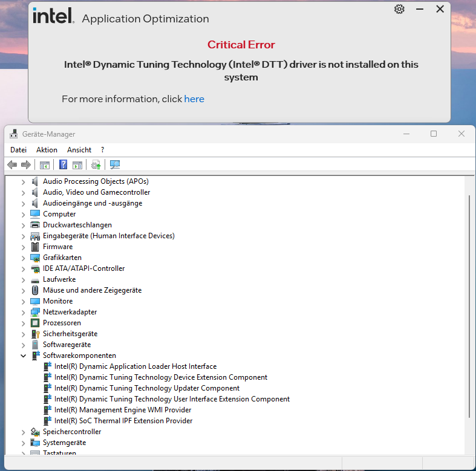The width and height of the screenshot is (476, 471).
Task: Select the Softwaregeräte category icon
Action: coord(35,345)
